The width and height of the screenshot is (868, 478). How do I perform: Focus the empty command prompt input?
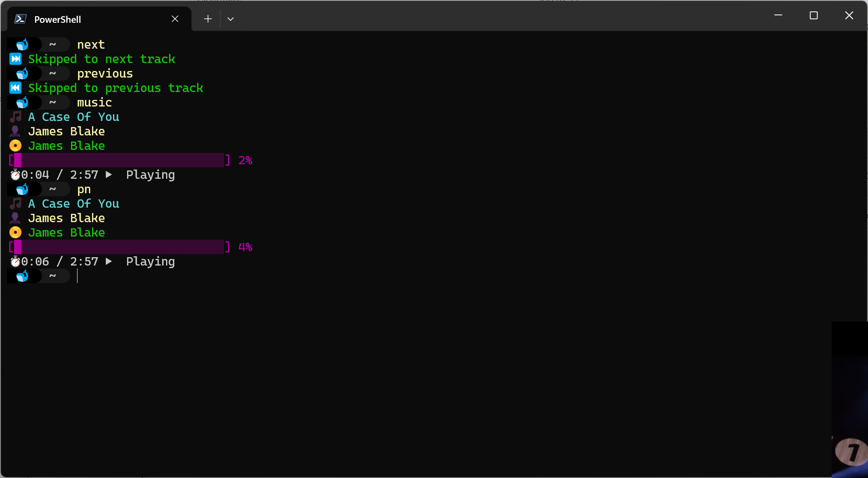click(469, 276)
